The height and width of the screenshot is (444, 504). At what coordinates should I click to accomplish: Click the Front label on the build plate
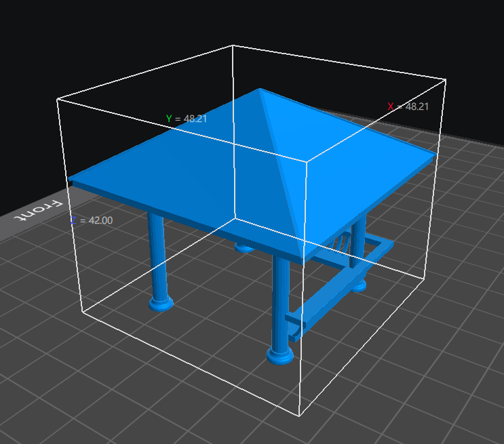38,210
